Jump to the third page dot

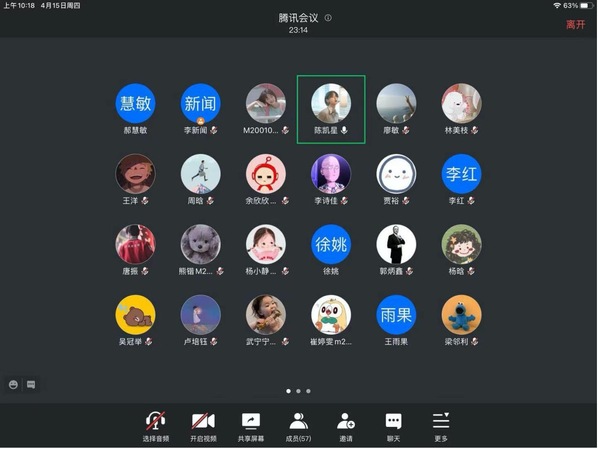tap(308, 391)
